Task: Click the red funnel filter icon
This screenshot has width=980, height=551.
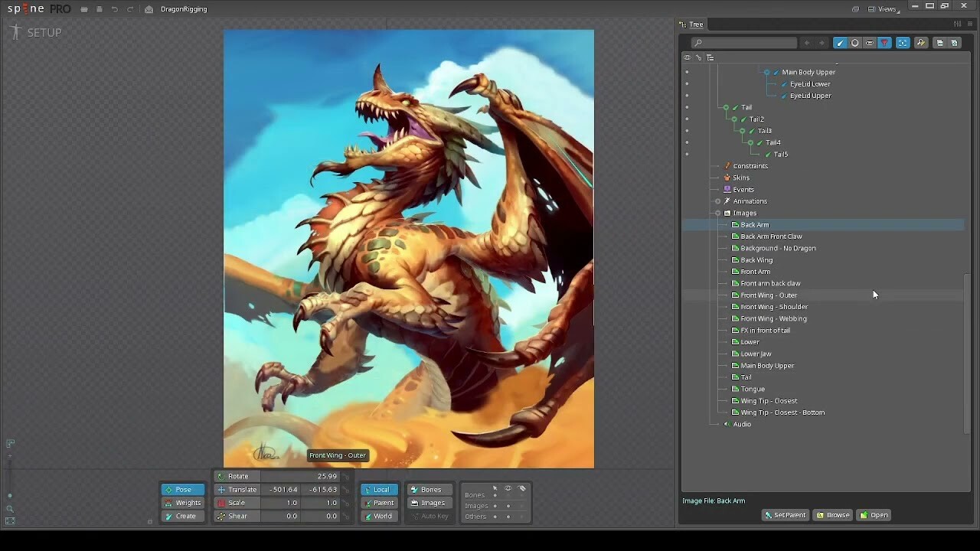Action: point(884,43)
